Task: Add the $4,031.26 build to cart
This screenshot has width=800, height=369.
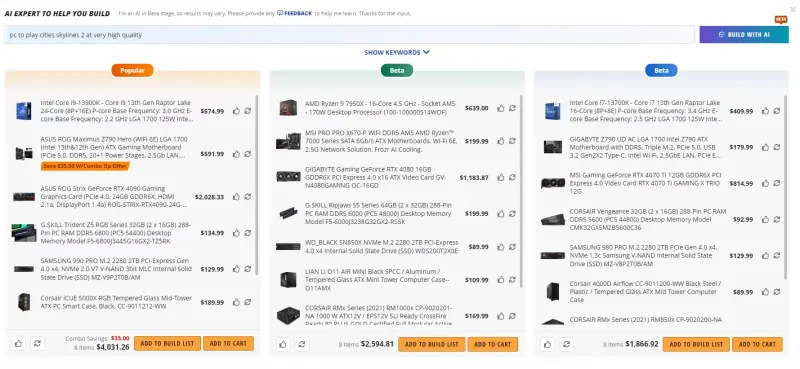Action: [228, 343]
